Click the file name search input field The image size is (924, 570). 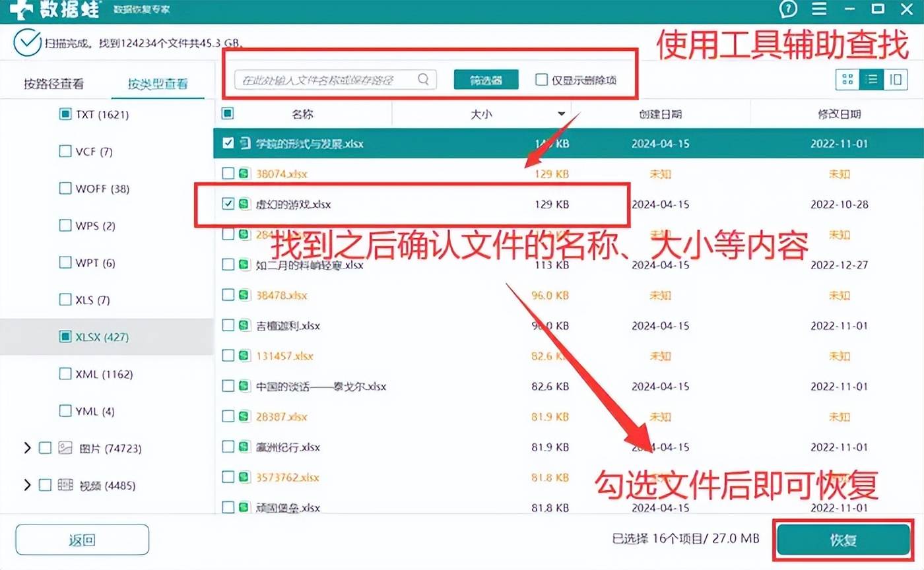335,80
